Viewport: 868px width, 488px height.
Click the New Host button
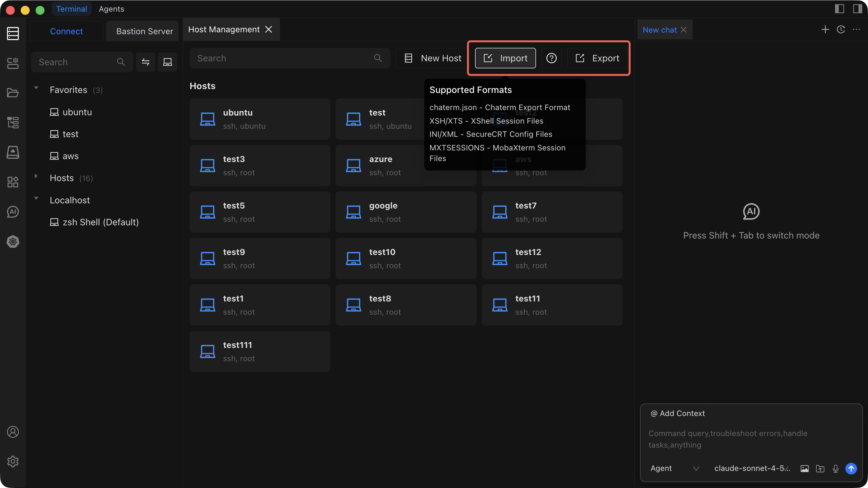[433, 58]
